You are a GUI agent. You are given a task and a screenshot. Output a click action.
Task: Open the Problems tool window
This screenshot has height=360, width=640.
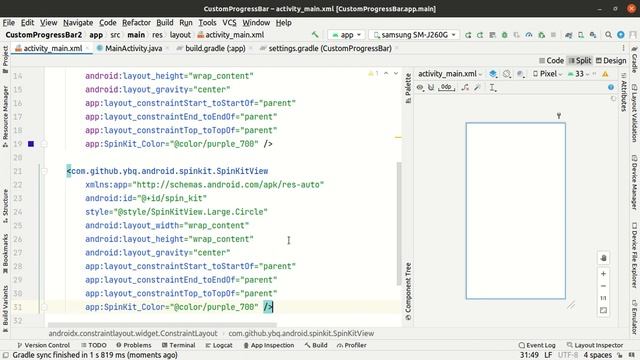[133, 345]
